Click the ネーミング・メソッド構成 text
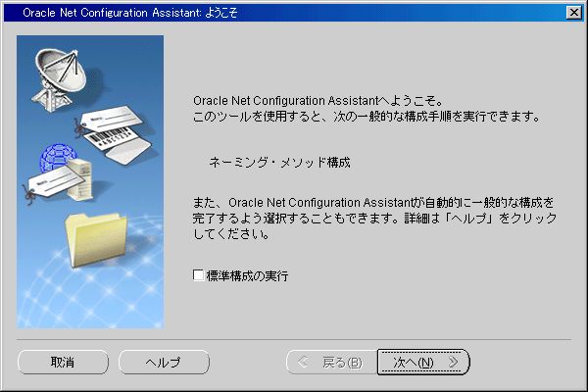 pos(279,163)
